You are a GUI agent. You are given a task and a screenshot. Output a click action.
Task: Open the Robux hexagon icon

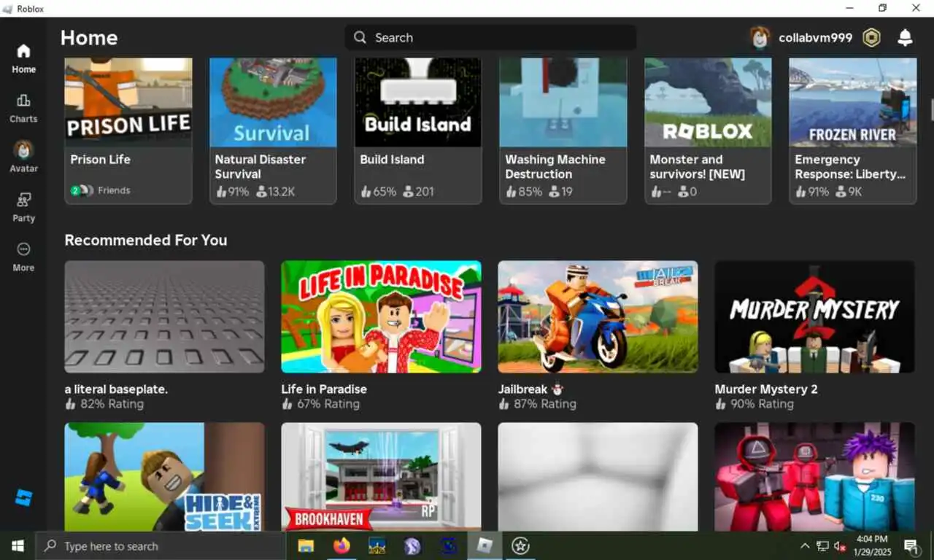871,38
